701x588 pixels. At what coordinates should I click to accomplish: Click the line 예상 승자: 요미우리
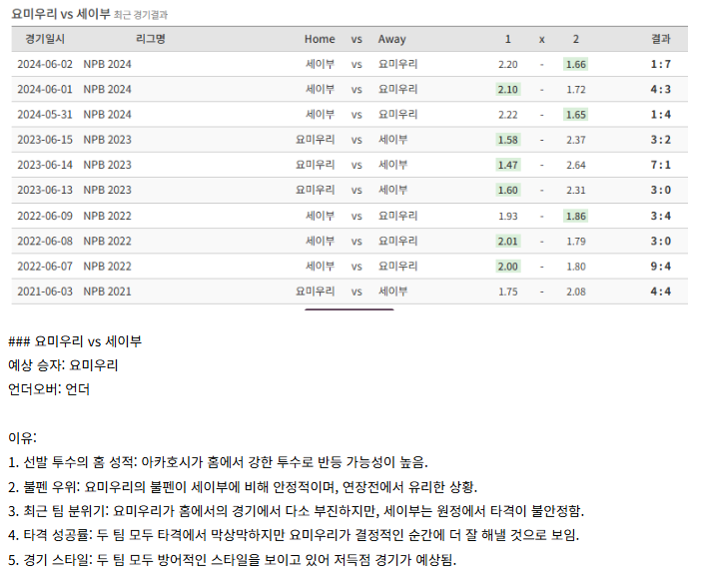(63, 365)
